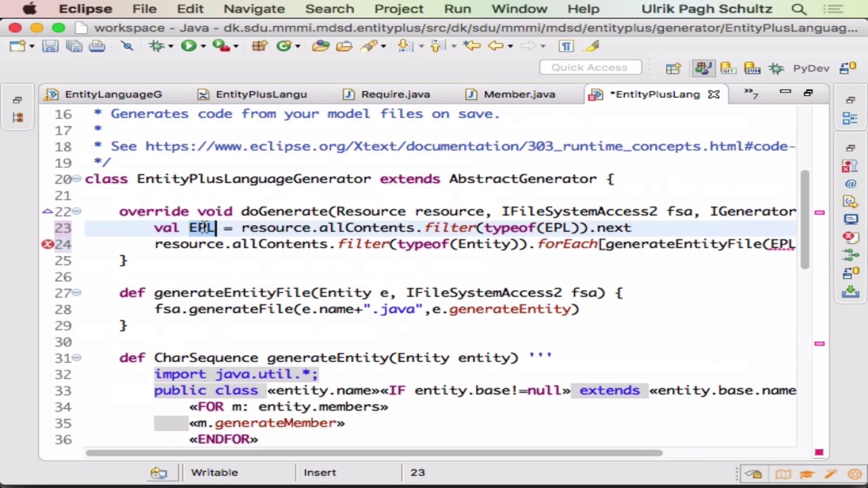
Task: Open the Run dropdown arrow
Action: [202, 47]
